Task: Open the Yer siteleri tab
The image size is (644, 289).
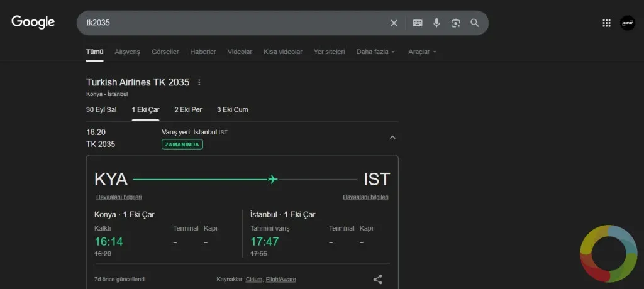Action: pyautogui.click(x=330, y=52)
